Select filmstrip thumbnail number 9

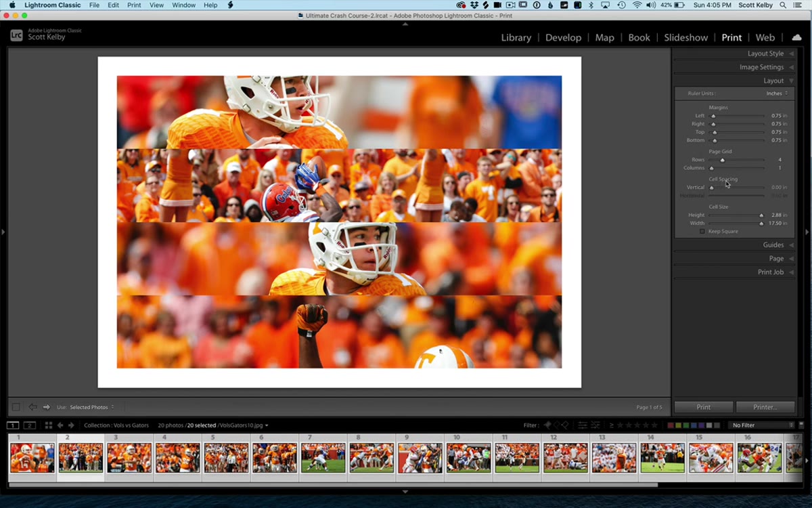pyautogui.click(x=420, y=458)
